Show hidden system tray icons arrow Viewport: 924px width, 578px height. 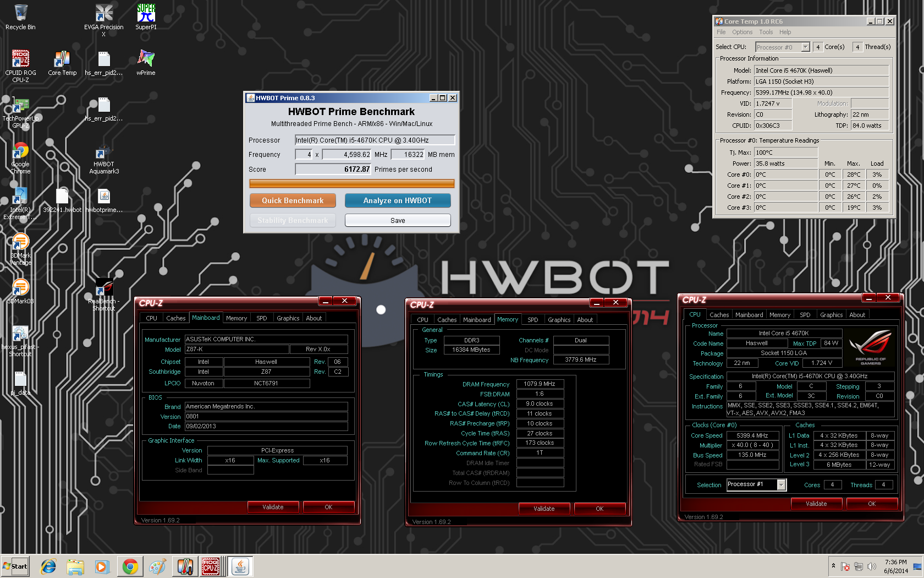click(x=833, y=566)
